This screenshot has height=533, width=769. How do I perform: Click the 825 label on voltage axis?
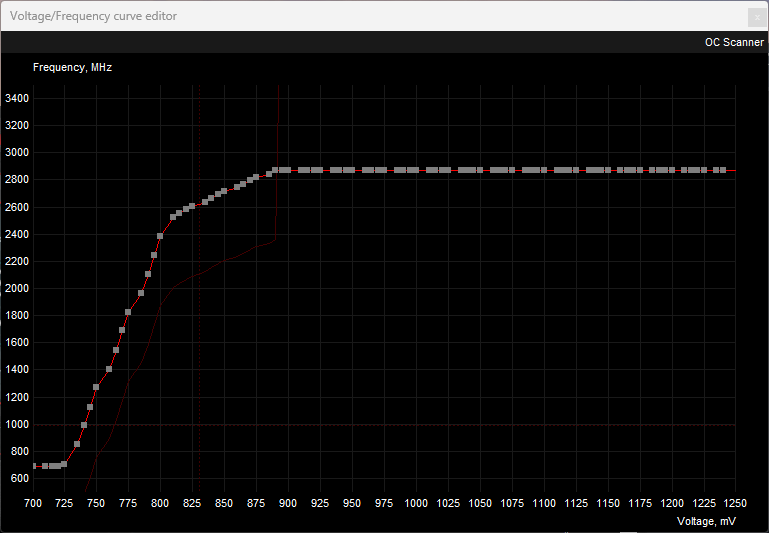(192, 503)
